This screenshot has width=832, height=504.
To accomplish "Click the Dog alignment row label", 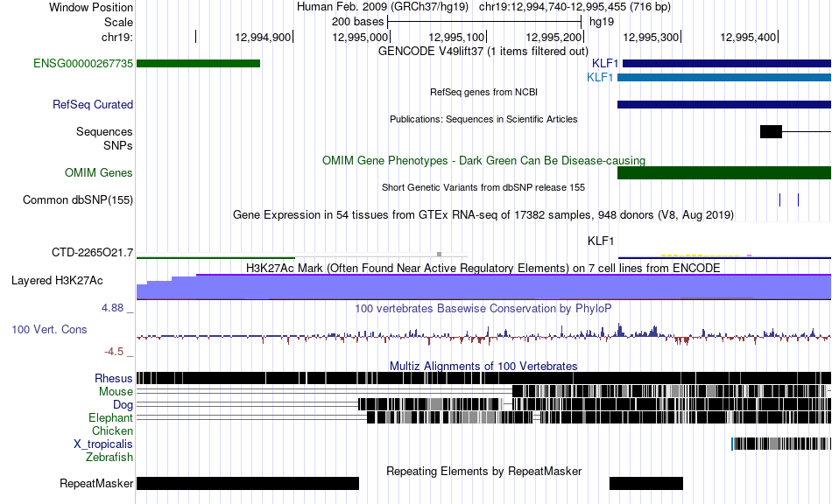I will (123, 405).
